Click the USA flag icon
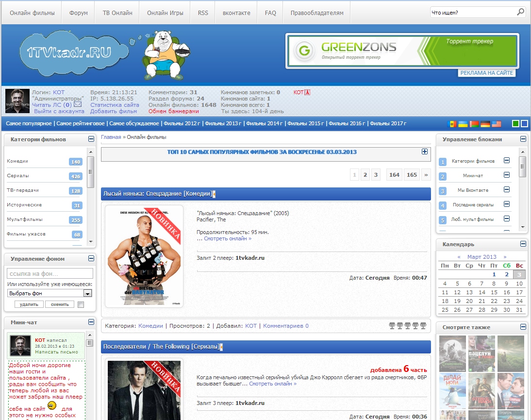This screenshot has height=420, width=531. pyautogui.click(x=496, y=124)
